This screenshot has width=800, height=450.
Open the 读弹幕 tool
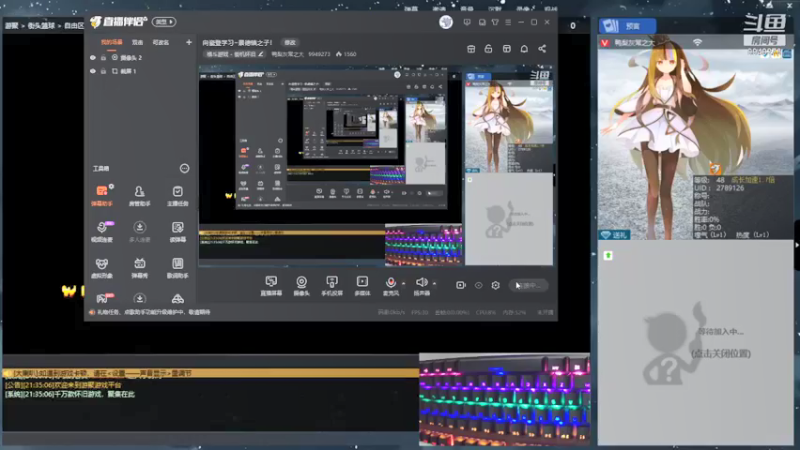tap(178, 231)
